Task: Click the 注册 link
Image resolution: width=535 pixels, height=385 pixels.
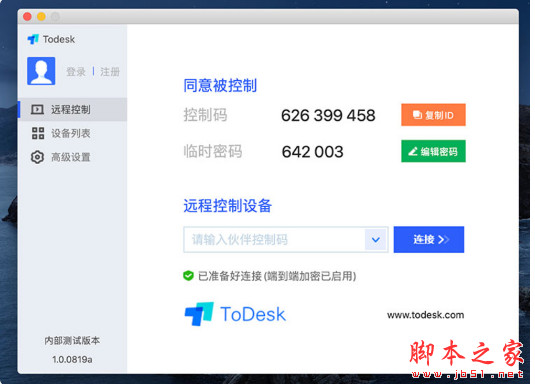Action: point(110,72)
